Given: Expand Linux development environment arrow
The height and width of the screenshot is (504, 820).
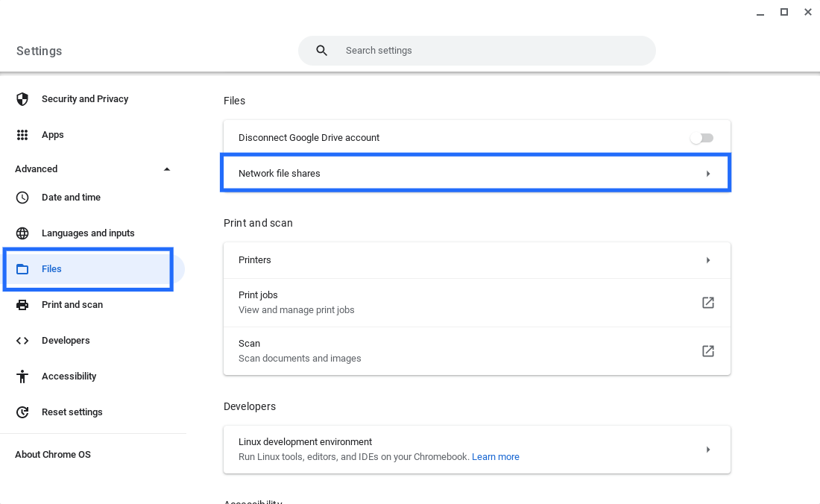Looking at the screenshot, I should pos(707,450).
